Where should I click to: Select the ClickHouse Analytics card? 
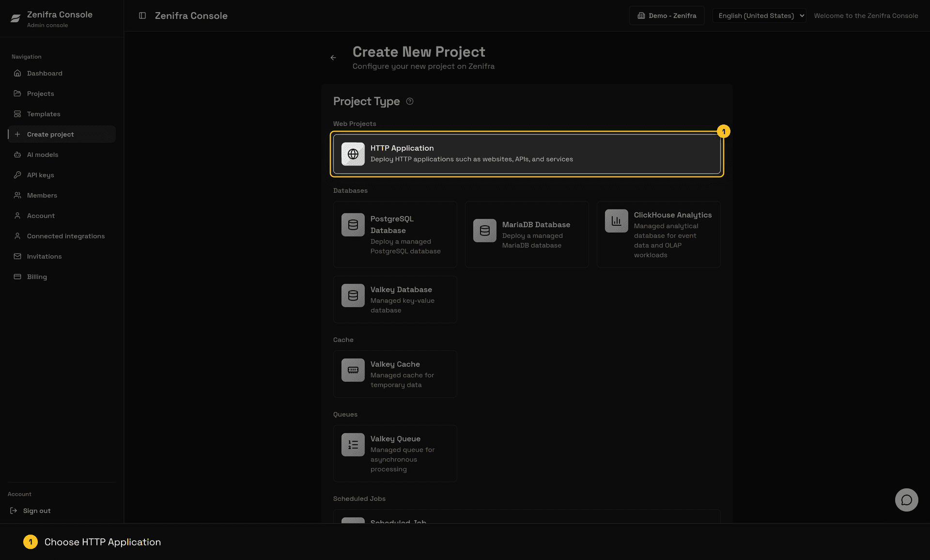pyautogui.click(x=659, y=234)
